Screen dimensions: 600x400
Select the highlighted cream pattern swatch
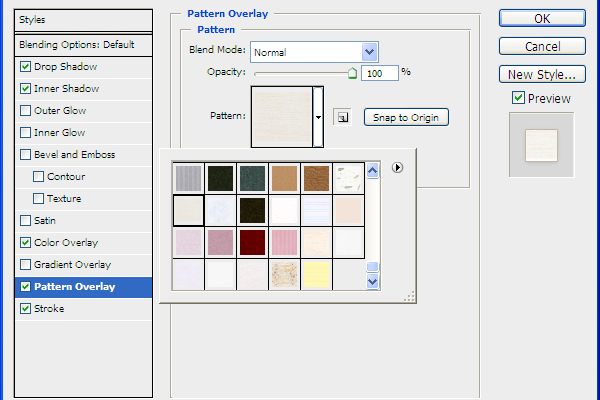[x=188, y=210]
